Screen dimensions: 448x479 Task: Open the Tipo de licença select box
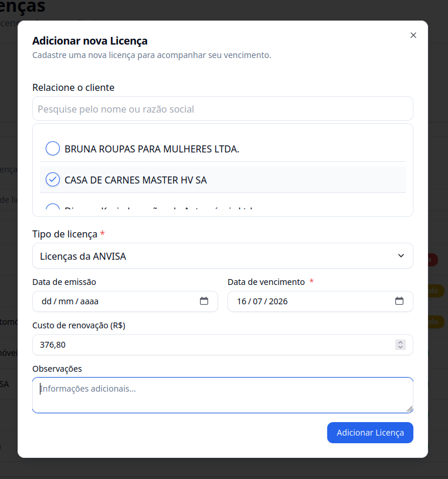point(223,256)
